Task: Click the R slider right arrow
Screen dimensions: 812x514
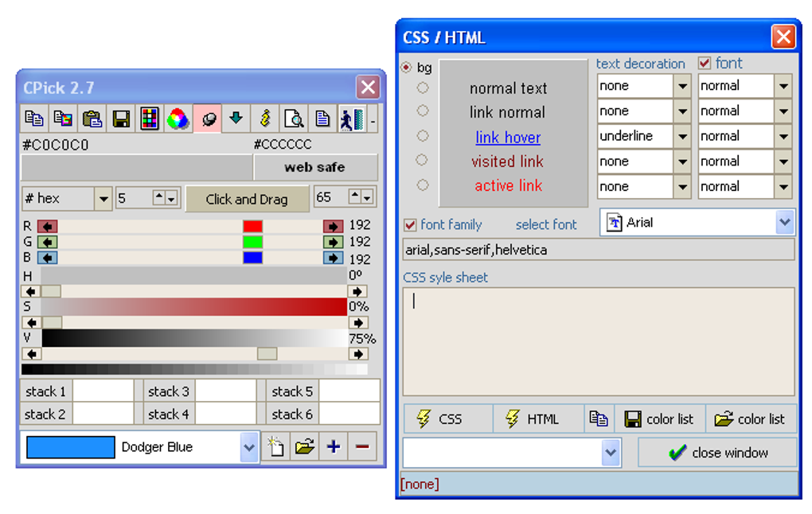Action: click(333, 226)
